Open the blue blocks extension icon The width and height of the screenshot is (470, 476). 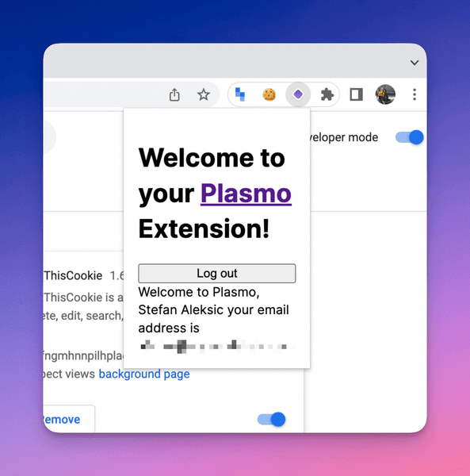[240, 94]
